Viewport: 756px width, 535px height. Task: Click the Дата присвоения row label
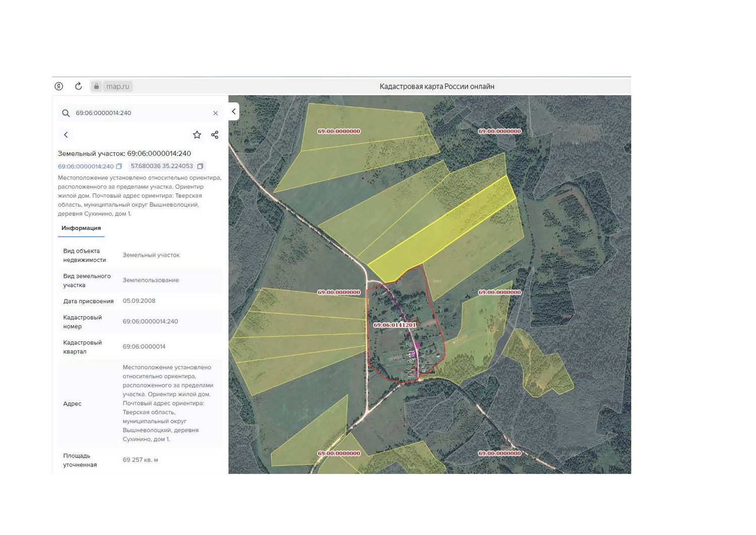coord(88,301)
